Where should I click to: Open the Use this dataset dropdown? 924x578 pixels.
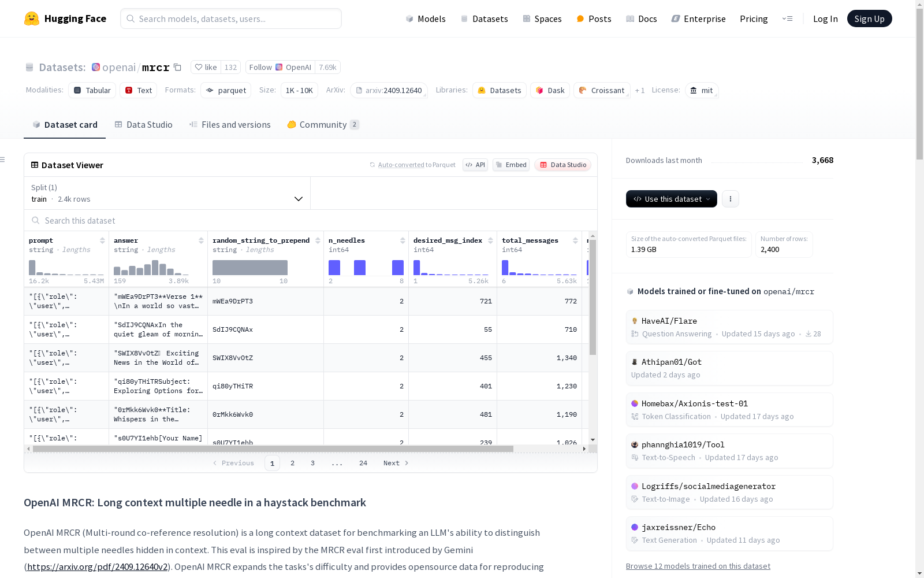tap(672, 199)
